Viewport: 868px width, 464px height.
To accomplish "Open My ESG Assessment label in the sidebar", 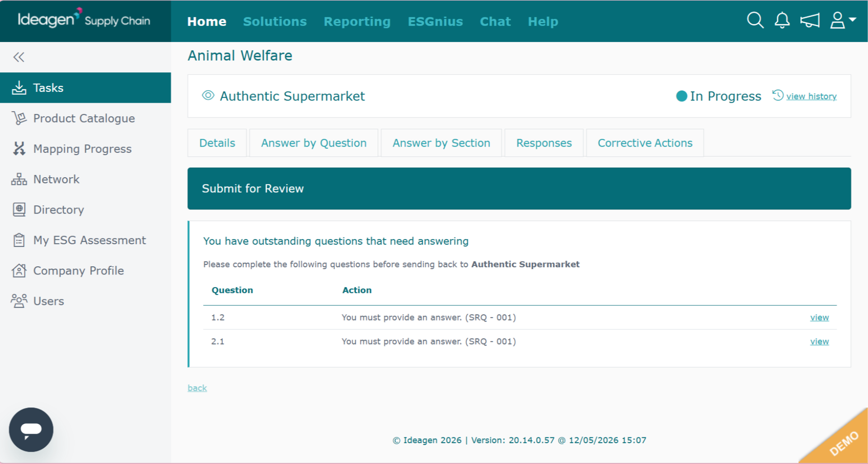I will coord(90,240).
